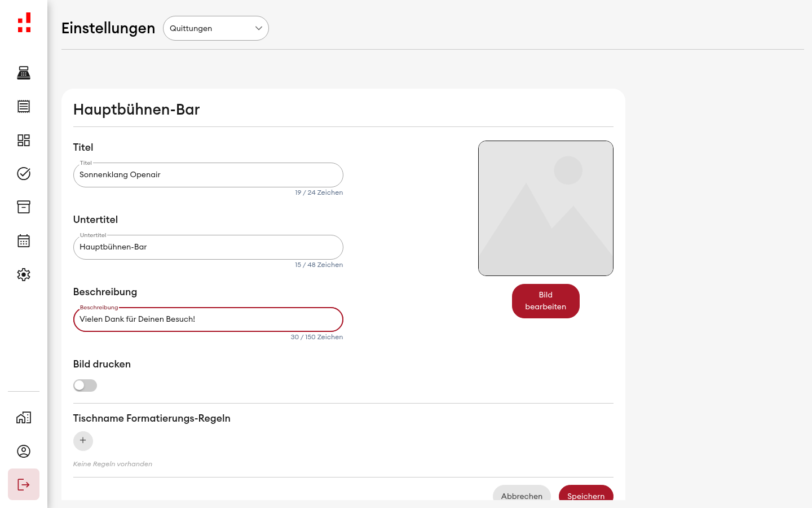Click the red app logo
Screen dimensions: 812x508
click(x=24, y=23)
